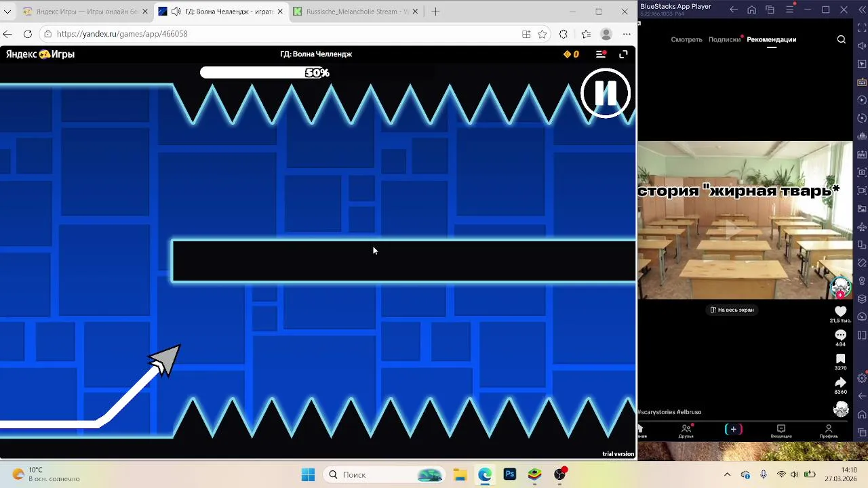Screen dimensions: 868x488
Task: Open the browser profile avatar
Action: (606, 34)
